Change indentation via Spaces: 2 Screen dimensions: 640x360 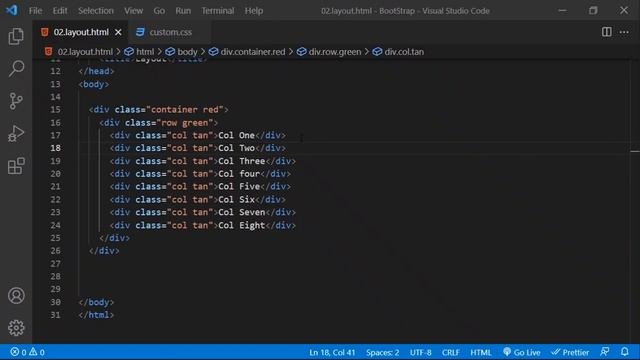click(382, 352)
